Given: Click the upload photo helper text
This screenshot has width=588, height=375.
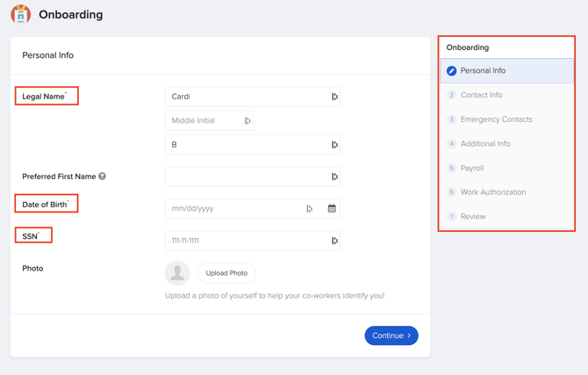Looking at the screenshot, I should [x=275, y=296].
